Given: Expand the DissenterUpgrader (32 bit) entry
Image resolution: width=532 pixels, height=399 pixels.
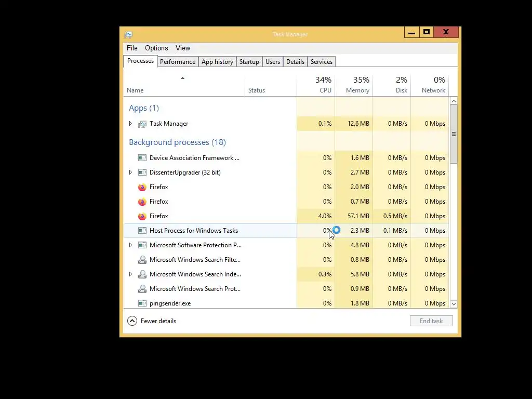Looking at the screenshot, I should click(130, 172).
